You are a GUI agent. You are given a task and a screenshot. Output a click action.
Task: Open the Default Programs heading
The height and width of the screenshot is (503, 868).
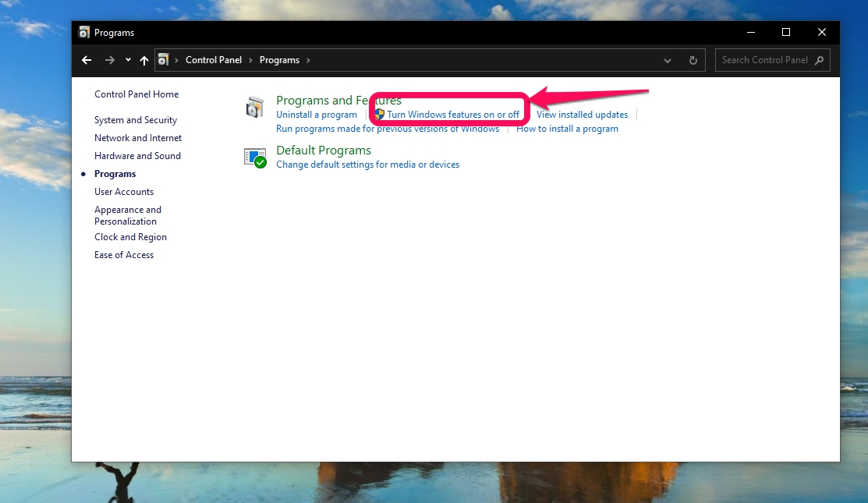coord(324,151)
